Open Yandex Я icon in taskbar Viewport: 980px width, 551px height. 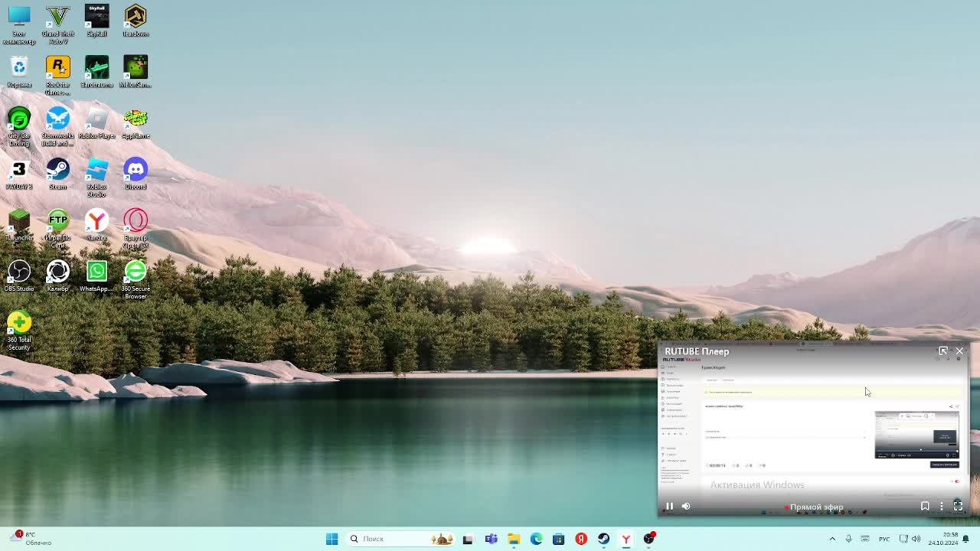click(581, 539)
